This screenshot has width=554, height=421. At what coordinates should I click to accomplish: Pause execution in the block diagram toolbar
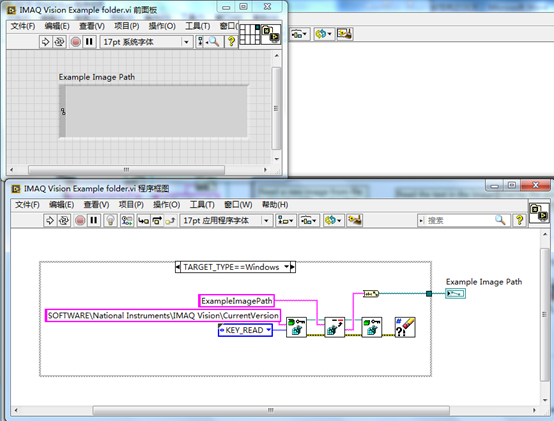click(94, 221)
